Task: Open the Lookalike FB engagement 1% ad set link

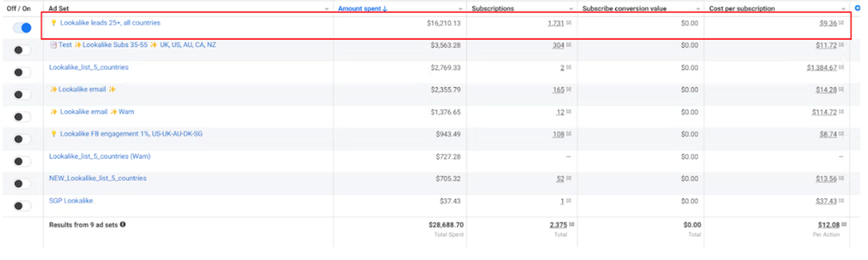Action: pyautogui.click(x=131, y=134)
